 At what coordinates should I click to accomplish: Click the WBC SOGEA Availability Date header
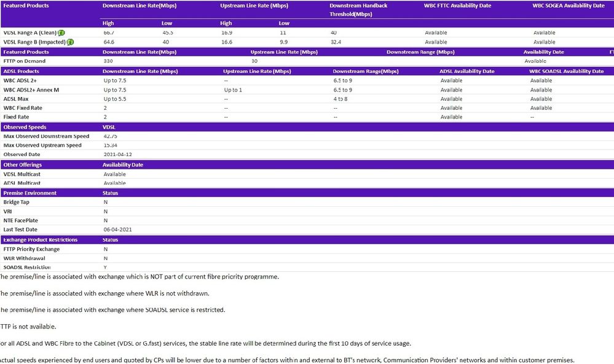coord(568,6)
